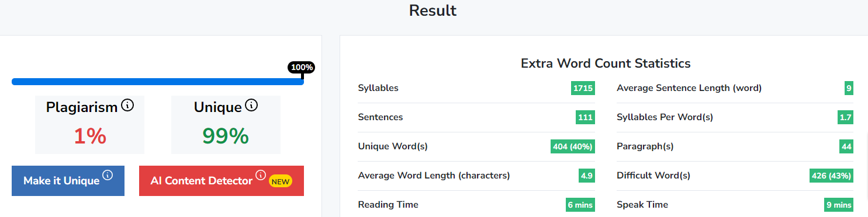Screen dimensions: 868x217
Task: Click the Reading Time 6 mins badge
Action: [580, 205]
